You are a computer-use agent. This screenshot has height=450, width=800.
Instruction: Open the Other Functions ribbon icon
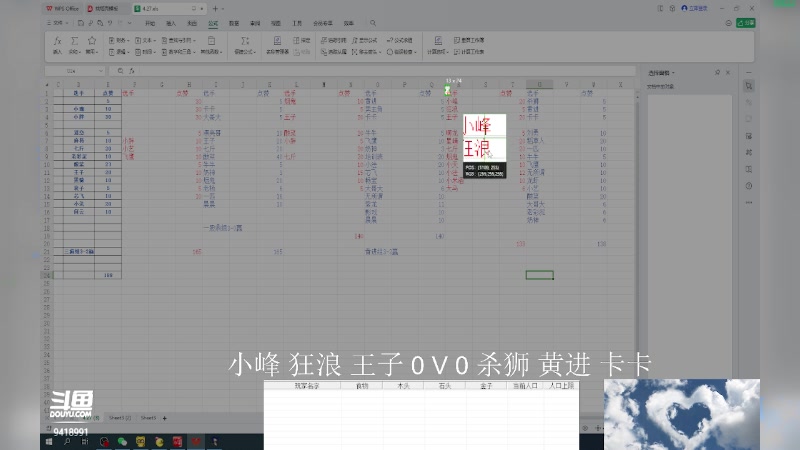(211, 41)
